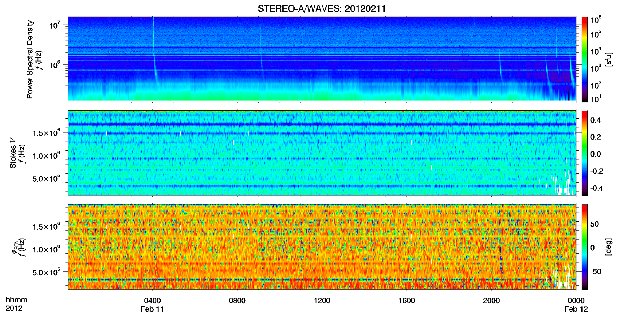Click the 2012 year label
Screen dimensions: 644x332
pos(14,308)
